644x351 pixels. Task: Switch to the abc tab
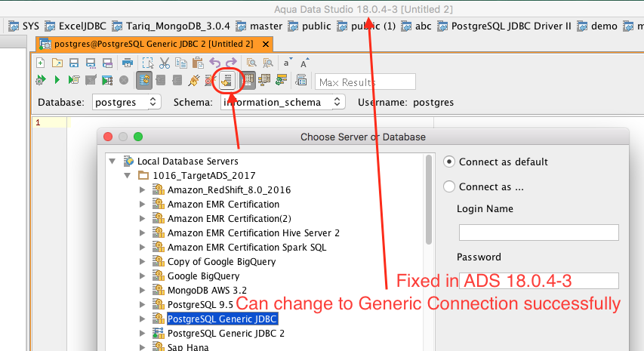[417, 26]
